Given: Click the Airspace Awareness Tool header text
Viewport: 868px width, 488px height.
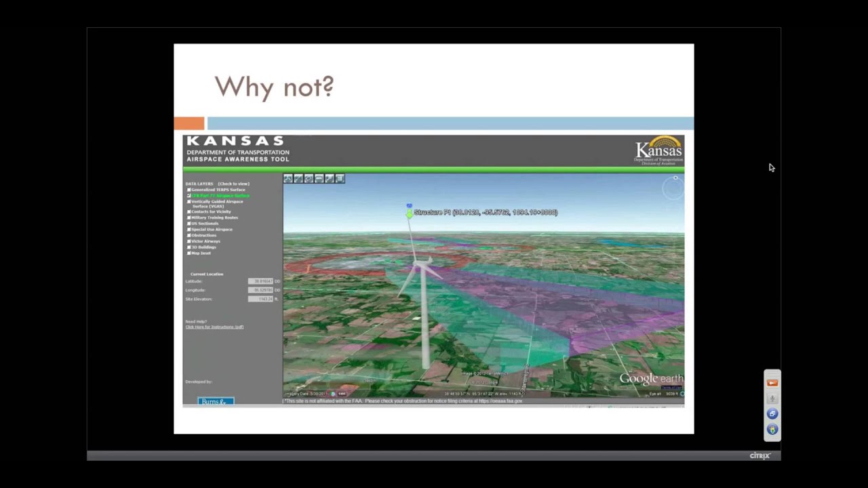Looking at the screenshot, I should point(238,159).
